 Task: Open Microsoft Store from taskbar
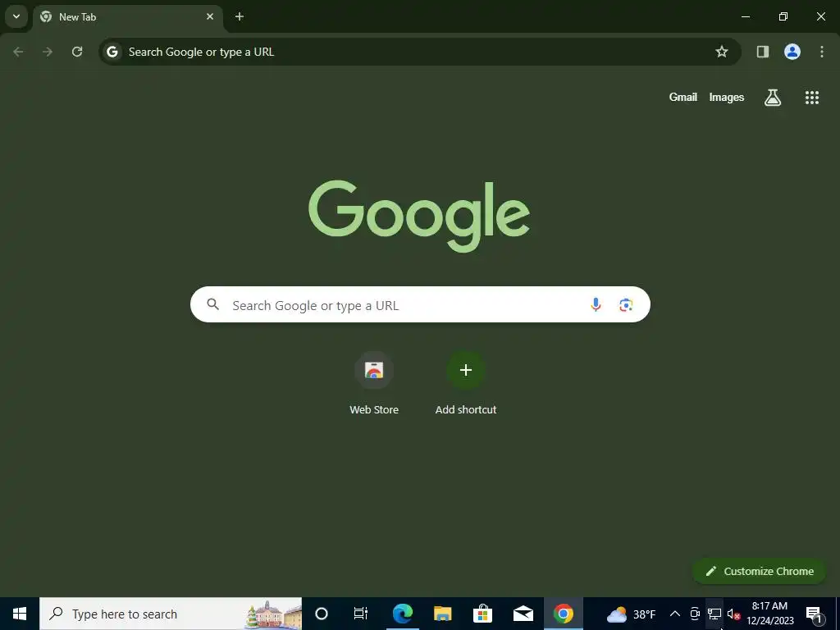(482, 614)
